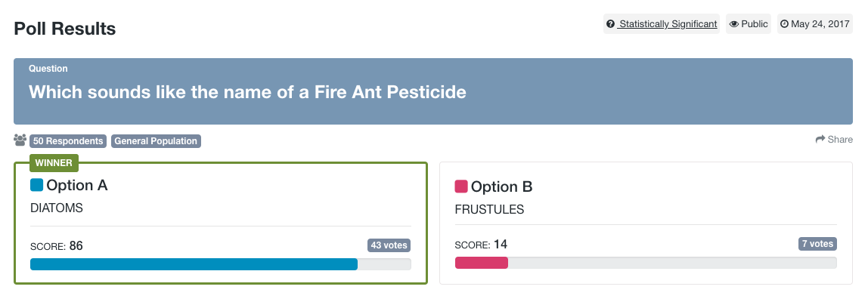The image size is (868, 302).
Task: Click the 7 votes badge
Action: 817,244
